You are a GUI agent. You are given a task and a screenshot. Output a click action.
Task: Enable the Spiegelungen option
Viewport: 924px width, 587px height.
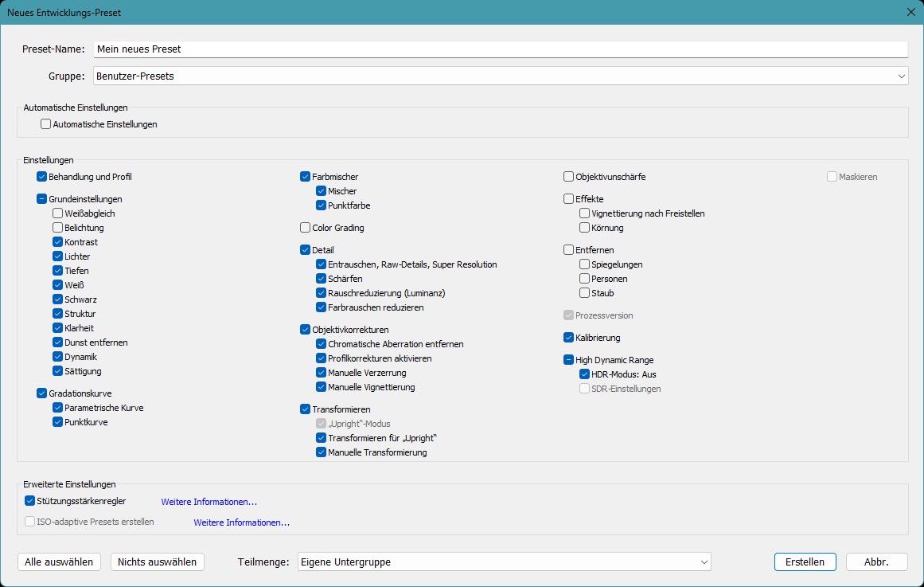pos(585,264)
